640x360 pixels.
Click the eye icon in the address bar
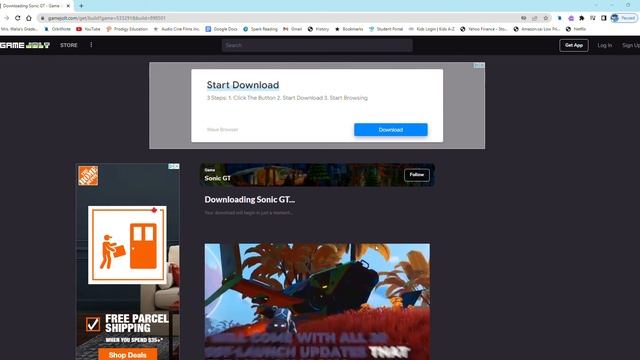point(524,18)
